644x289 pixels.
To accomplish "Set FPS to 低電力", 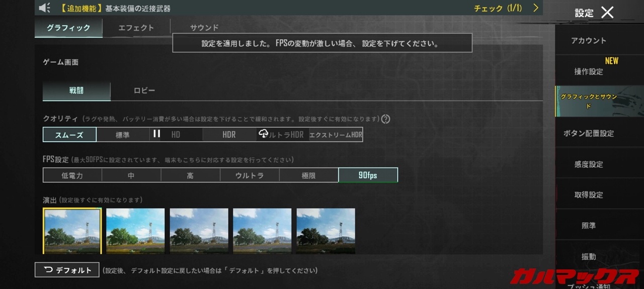I will pyautogui.click(x=72, y=175).
